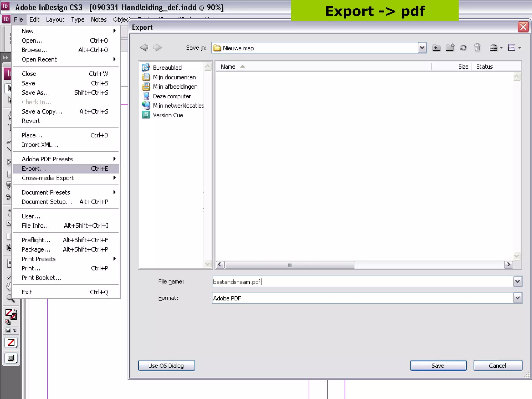The width and height of the screenshot is (532, 399).
Task: Click the delete trash icon
Action: (x=477, y=48)
